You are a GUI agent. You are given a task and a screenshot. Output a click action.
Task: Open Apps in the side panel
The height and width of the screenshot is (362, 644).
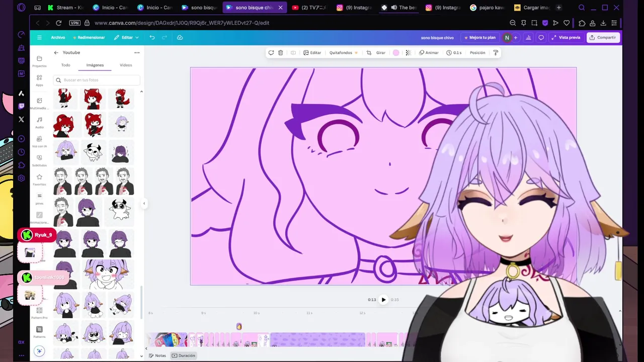(39, 80)
